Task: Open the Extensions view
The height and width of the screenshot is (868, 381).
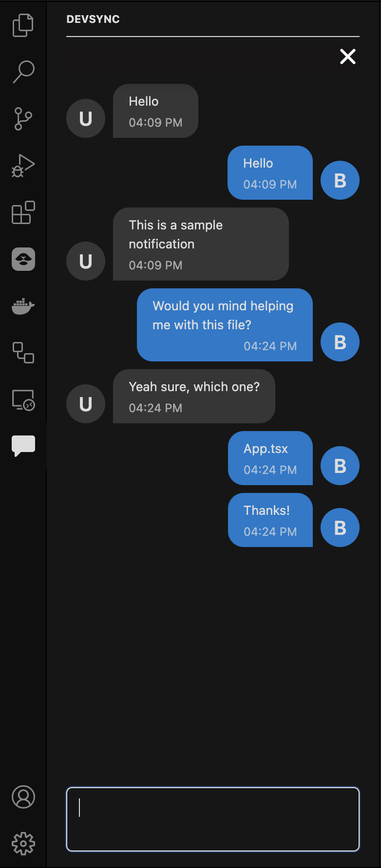Action: coord(23,212)
